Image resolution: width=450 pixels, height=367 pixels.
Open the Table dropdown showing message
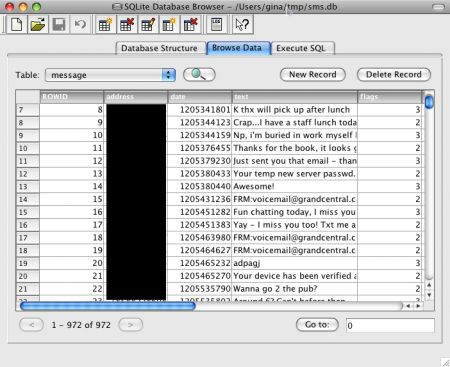point(110,75)
